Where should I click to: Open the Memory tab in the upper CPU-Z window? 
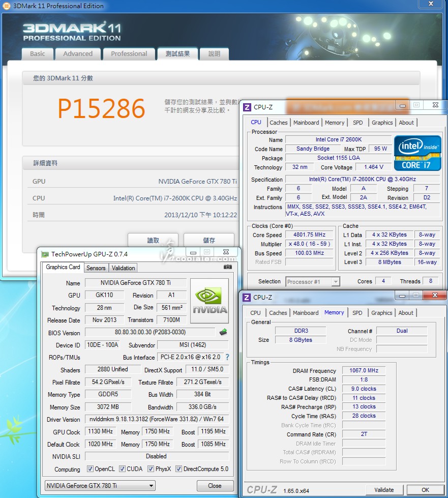pos(334,123)
